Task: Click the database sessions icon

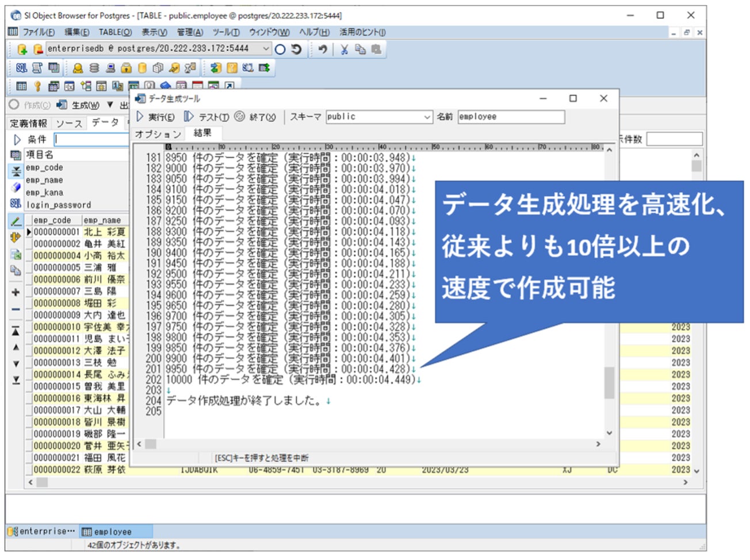Action: point(93,68)
